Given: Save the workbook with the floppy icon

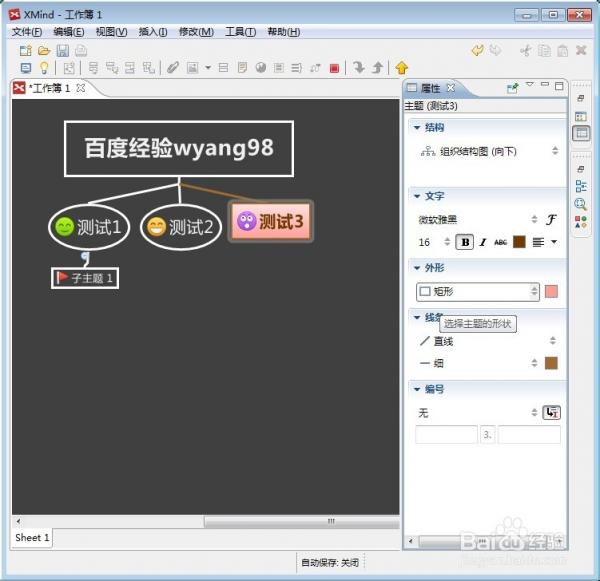Looking at the screenshot, I should click(x=63, y=51).
